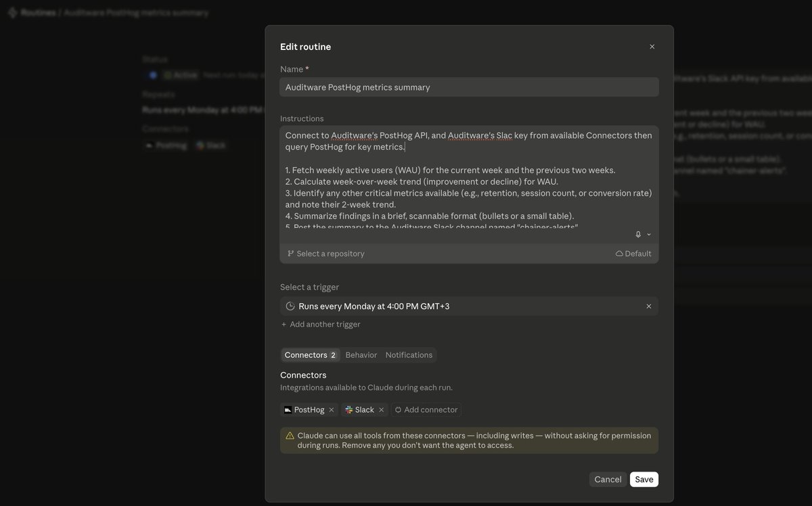
Task: Cancel editing the routine
Action: point(608,480)
